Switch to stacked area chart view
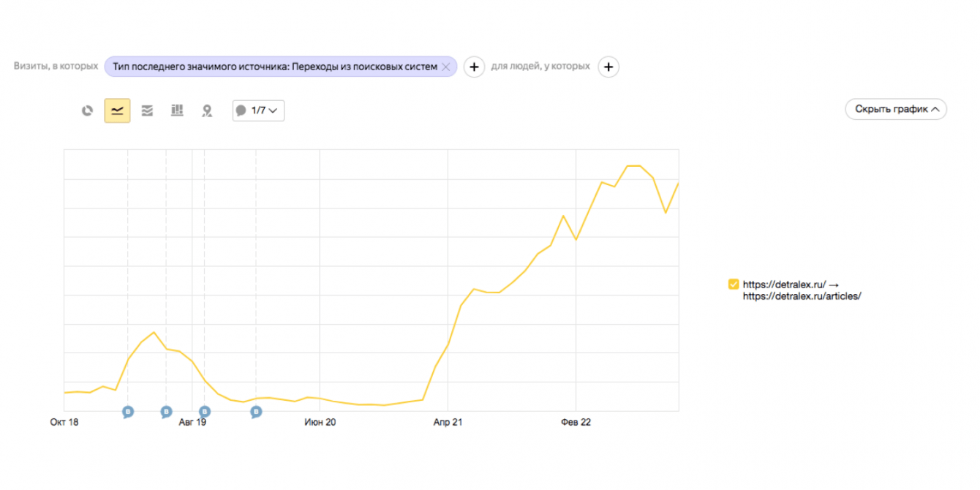The width and height of the screenshot is (980, 490). [147, 111]
